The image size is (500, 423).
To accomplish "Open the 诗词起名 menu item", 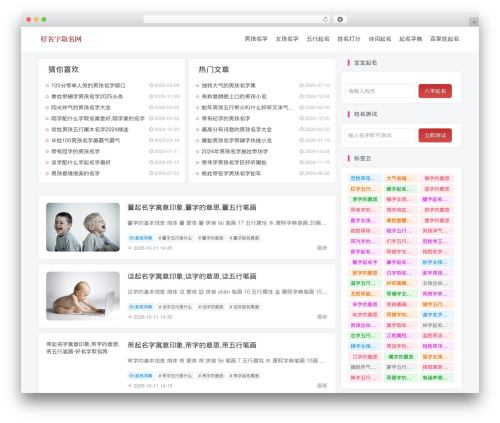I will (x=380, y=39).
